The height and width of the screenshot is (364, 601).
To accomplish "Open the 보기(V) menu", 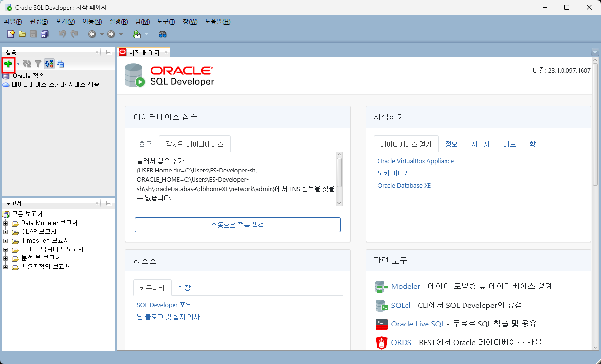I will tap(65, 22).
